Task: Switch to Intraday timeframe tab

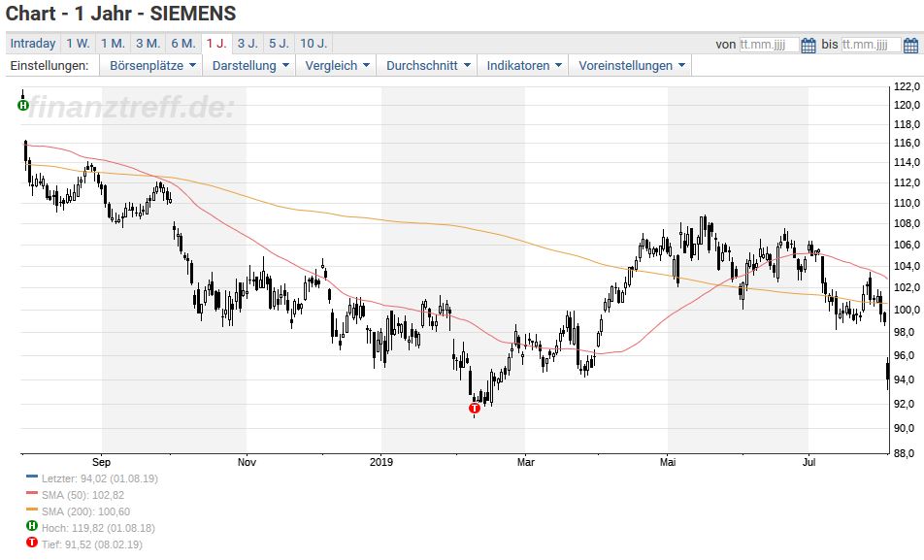Action: (x=33, y=44)
